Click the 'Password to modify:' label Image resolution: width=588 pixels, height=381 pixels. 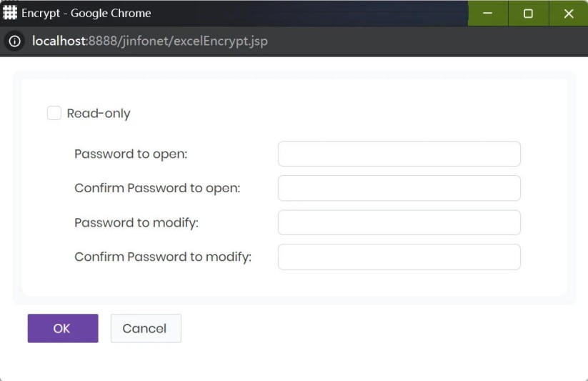[136, 223]
